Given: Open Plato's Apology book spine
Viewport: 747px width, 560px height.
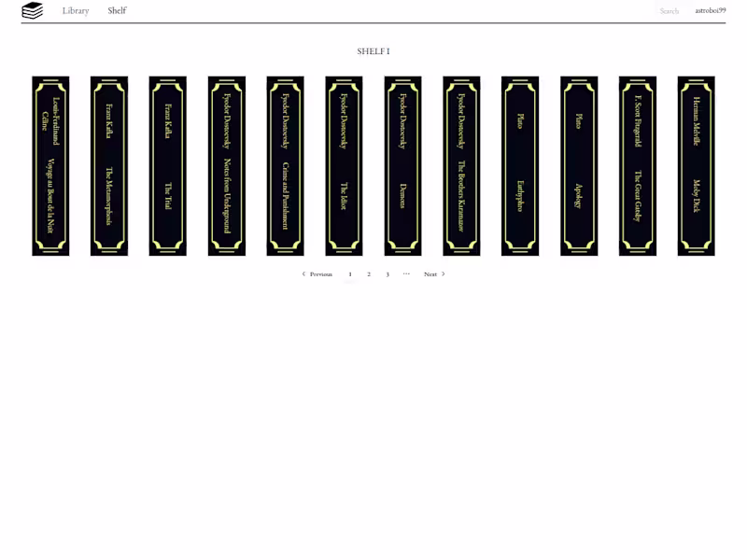Looking at the screenshot, I should click(x=579, y=166).
